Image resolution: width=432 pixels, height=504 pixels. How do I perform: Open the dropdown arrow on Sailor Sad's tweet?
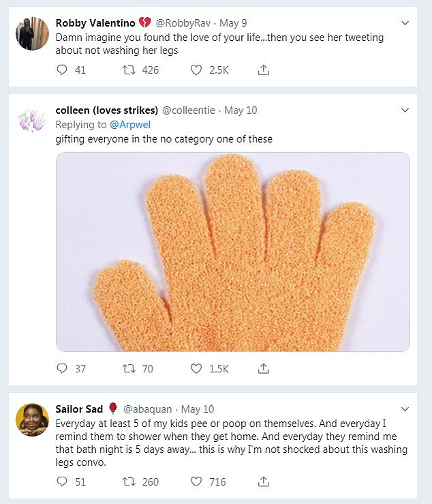pyautogui.click(x=405, y=409)
